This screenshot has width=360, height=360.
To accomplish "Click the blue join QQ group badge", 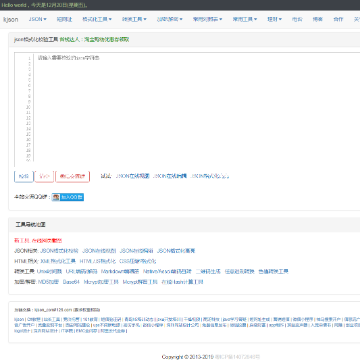I will click(x=68, y=197).
